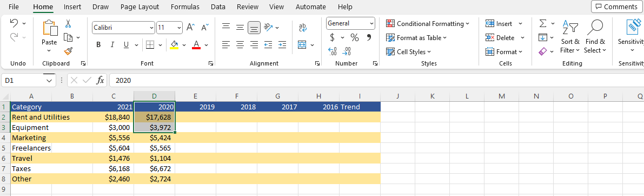Click the Copy icon
The width and height of the screenshot is (644, 196).
pos(69,37)
